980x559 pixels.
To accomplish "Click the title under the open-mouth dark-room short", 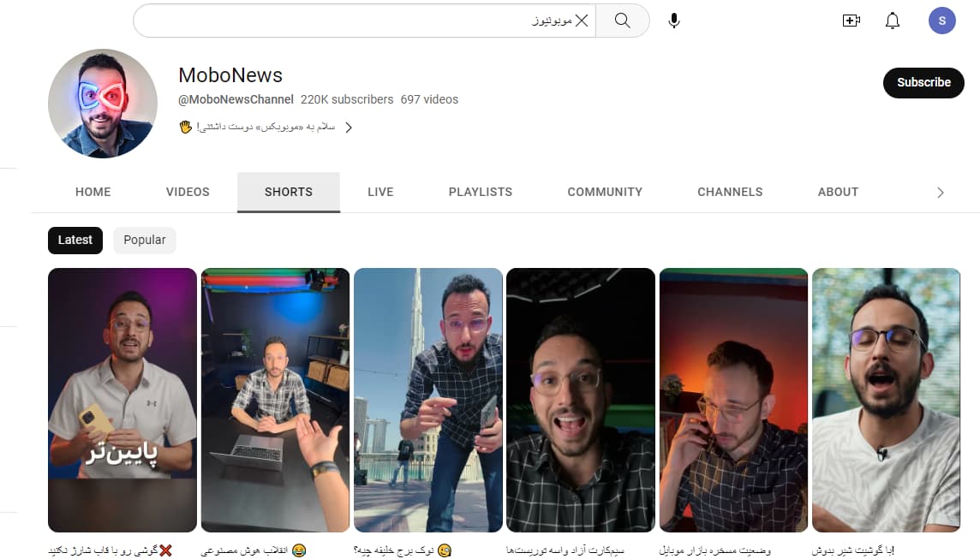I will click(x=565, y=550).
